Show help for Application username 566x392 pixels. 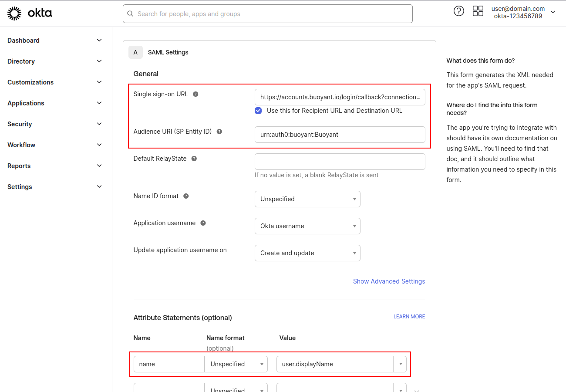click(203, 223)
